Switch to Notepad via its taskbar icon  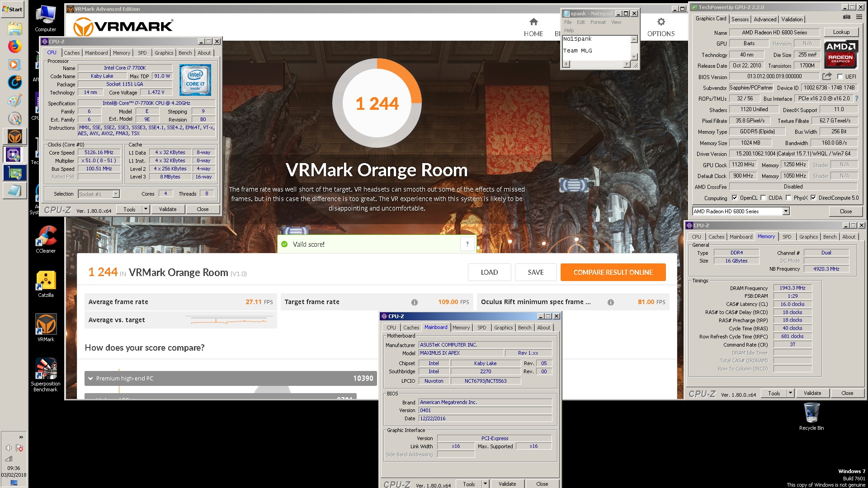click(x=14, y=191)
